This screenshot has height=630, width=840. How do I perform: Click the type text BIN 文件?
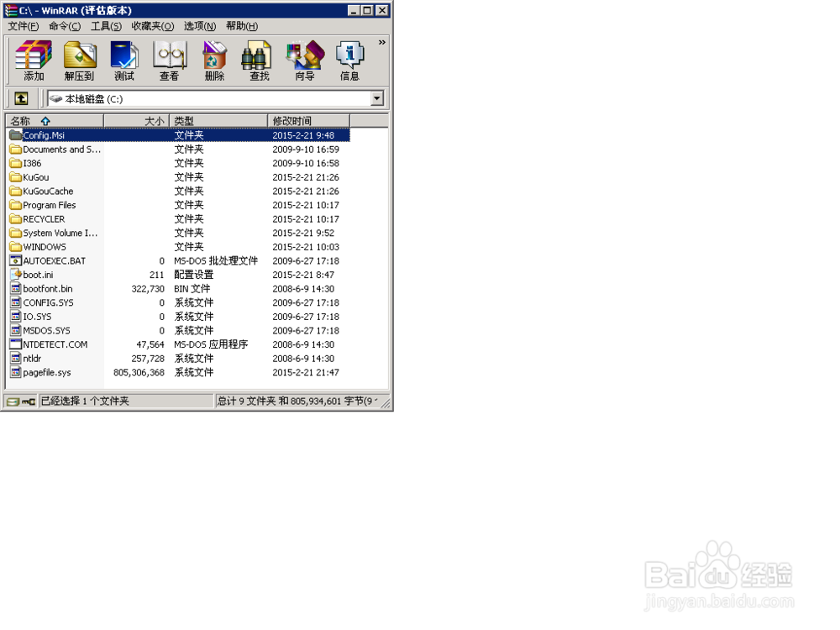click(192, 289)
